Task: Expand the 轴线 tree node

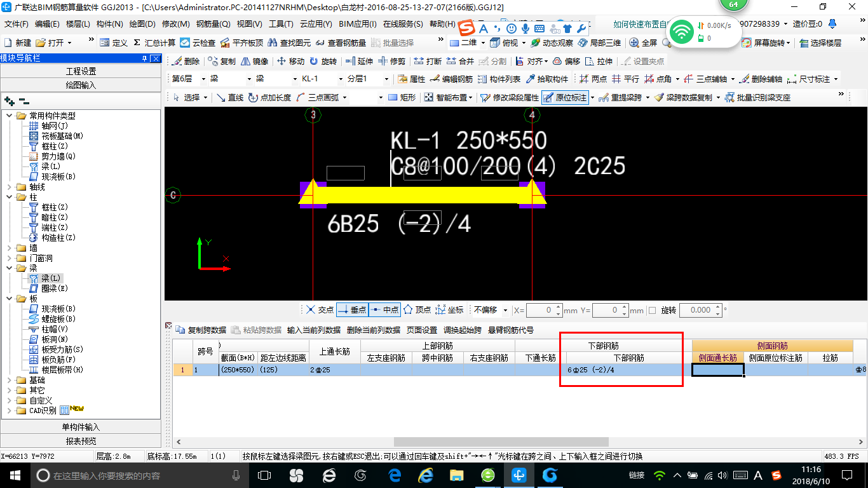Action: point(9,187)
